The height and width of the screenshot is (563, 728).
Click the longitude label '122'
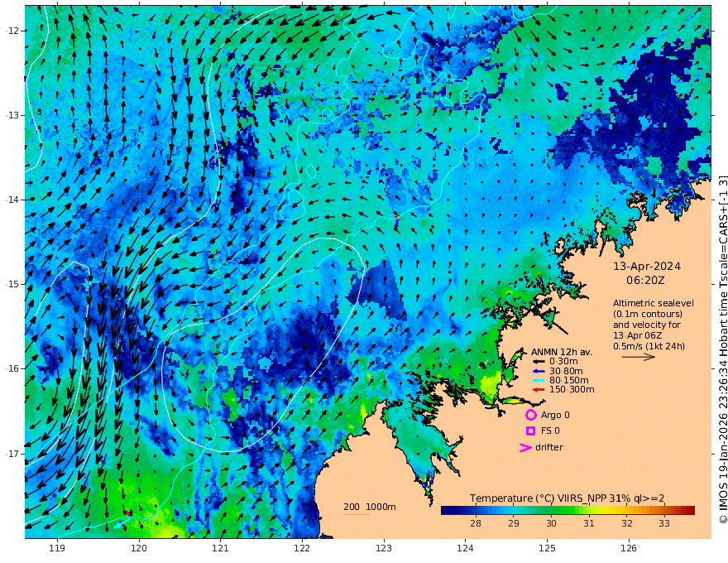click(x=302, y=548)
